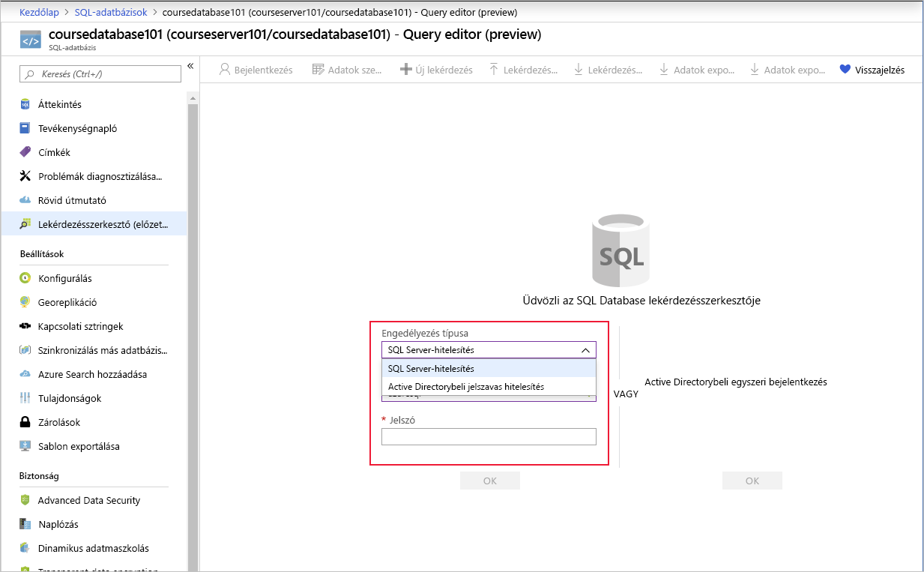Open the Naplózás auditing icon
Viewport: 924px width, 572px height.
click(x=23, y=524)
